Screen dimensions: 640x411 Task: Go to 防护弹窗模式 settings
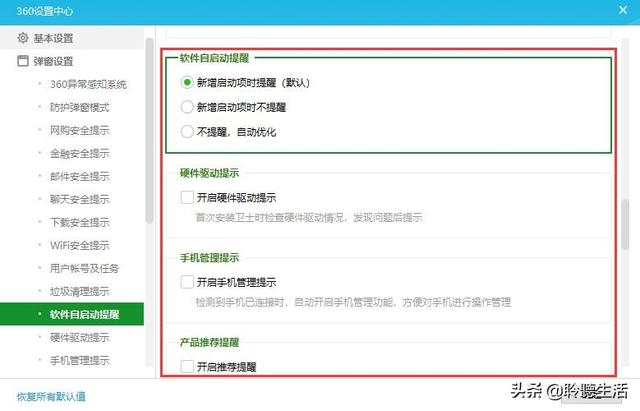(80, 107)
